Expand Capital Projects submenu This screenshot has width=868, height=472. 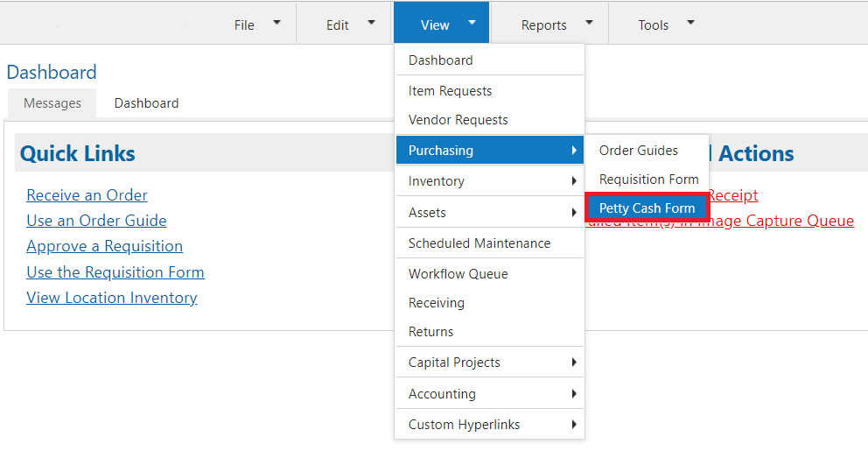[489, 363]
